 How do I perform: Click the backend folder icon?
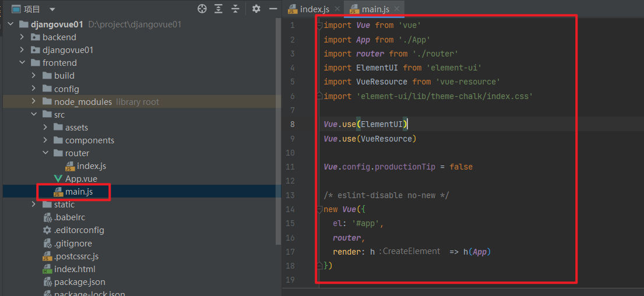point(36,37)
